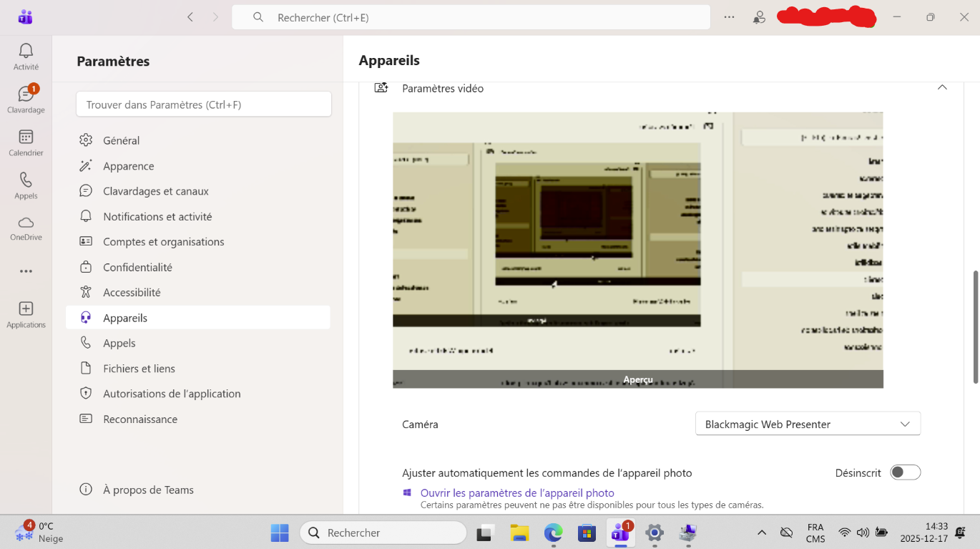The width and height of the screenshot is (980, 549).
Task: Select Notifications et activité category
Action: [197, 216]
